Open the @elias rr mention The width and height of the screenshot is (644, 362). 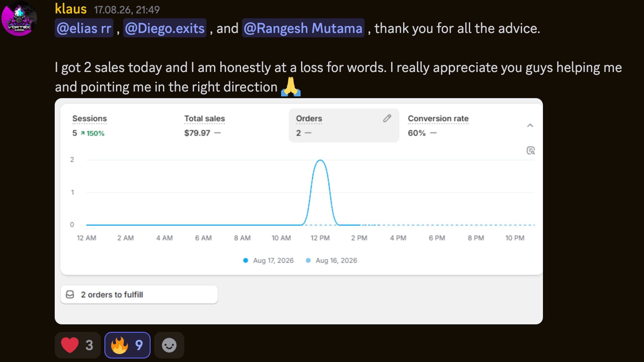click(84, 28)
